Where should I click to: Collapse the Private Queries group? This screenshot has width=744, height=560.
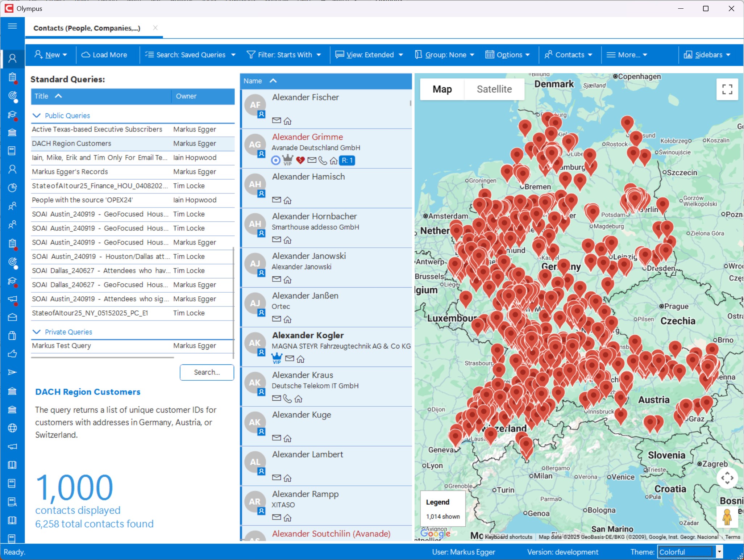pos(37,332)
